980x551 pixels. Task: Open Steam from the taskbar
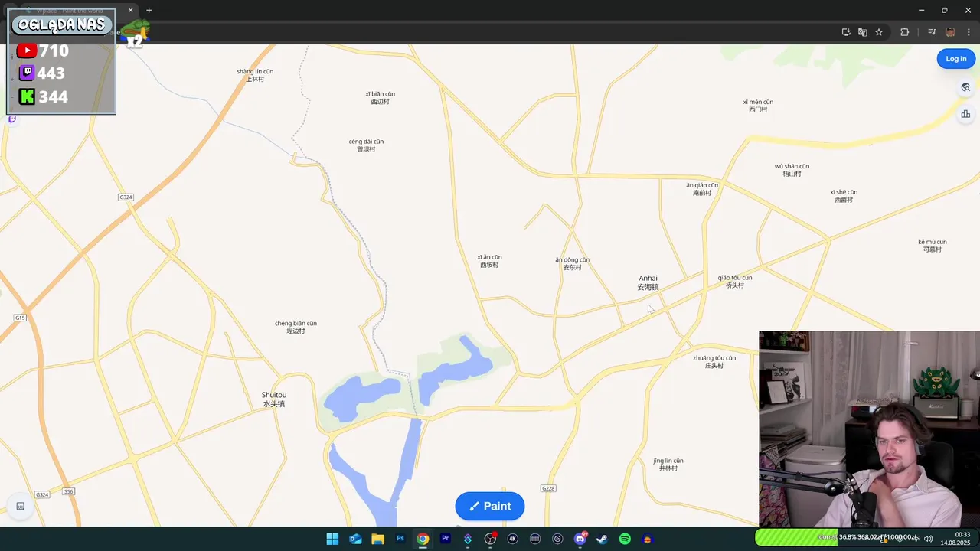click(x=603, y=539)
